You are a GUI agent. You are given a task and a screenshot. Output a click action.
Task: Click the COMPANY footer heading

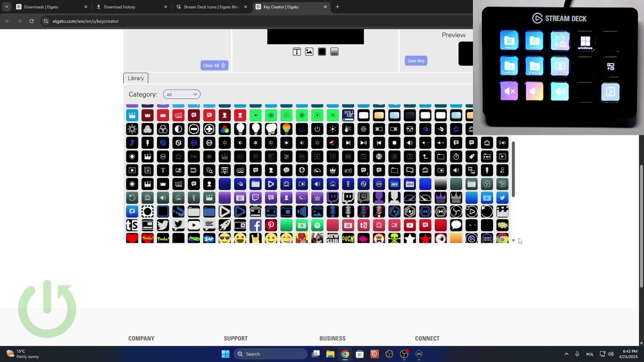coord(141,338)
